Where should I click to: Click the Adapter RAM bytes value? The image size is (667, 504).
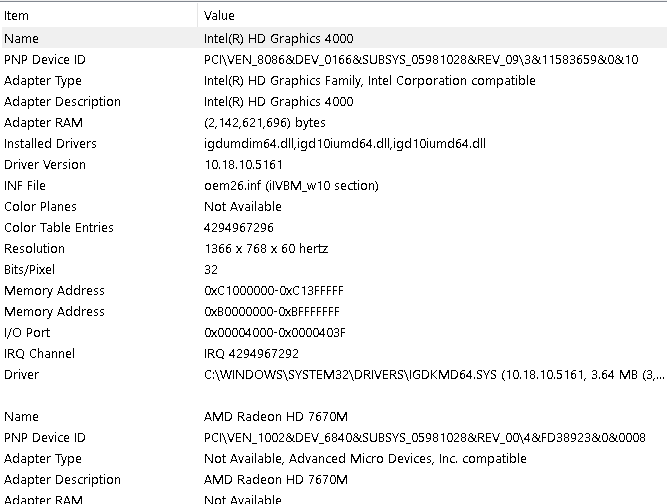click(265, 122)
